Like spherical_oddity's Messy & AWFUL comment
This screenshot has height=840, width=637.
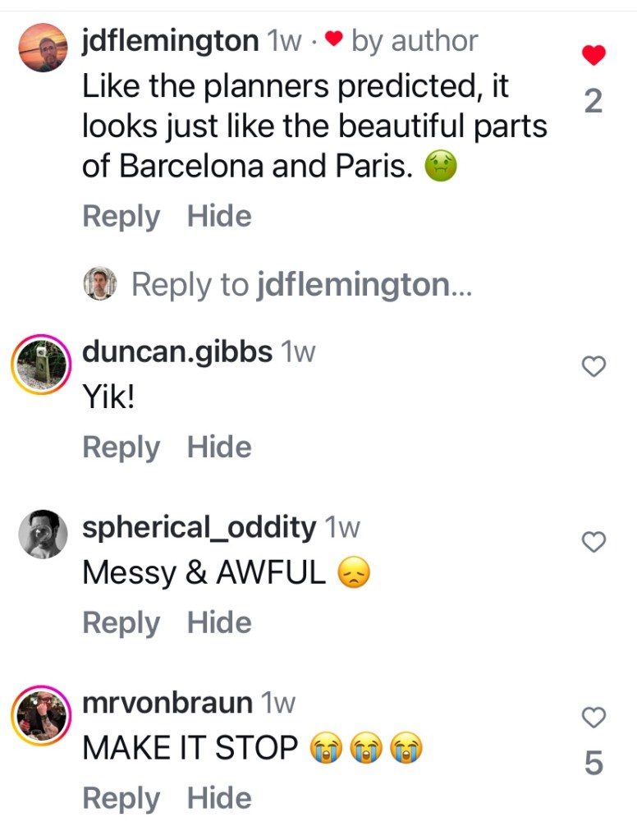coord(593,541)
